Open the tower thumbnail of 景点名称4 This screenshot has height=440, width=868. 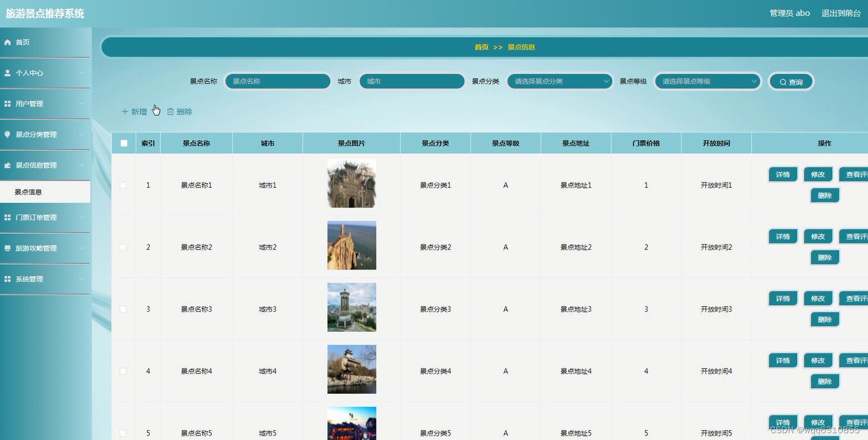point(352,369)
